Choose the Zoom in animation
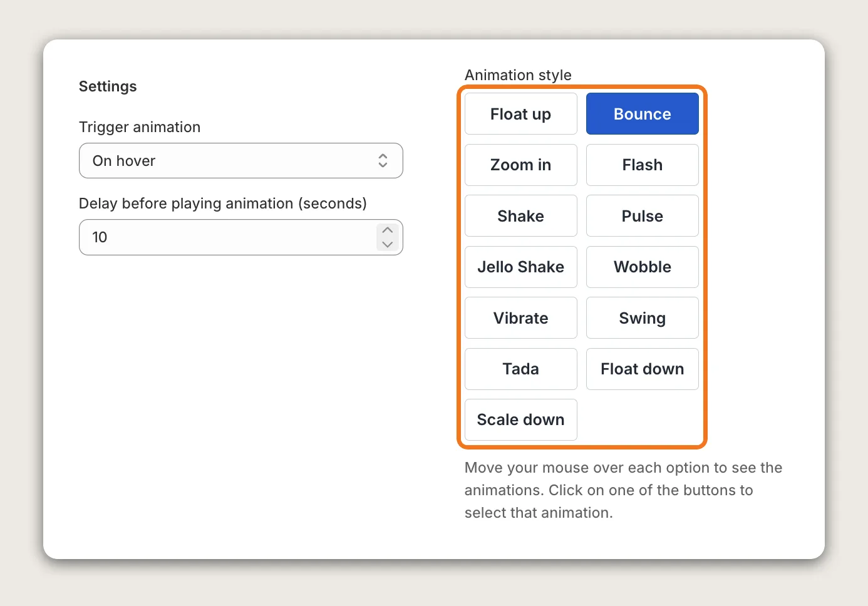868x606 pixels. (520, 165)
